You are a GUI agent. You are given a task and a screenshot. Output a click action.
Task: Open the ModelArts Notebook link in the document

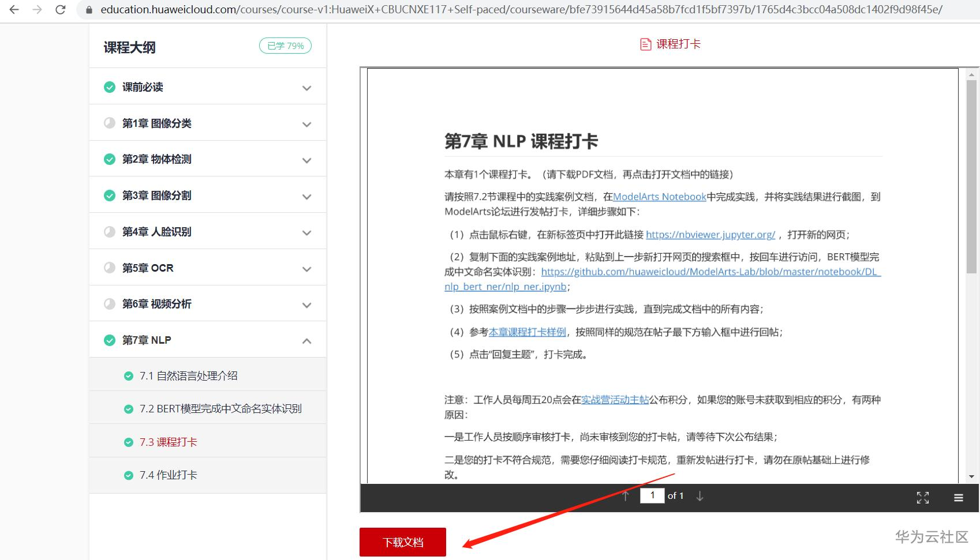click(x=660, y=197)
